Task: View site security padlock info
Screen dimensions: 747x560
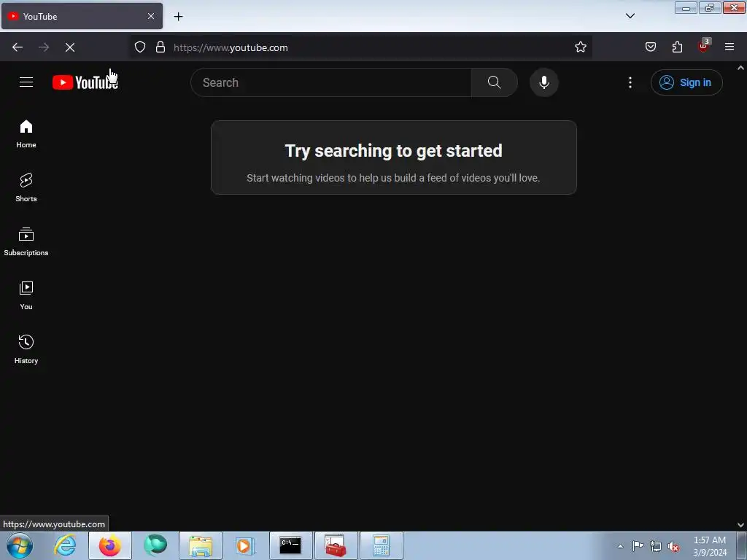Action: click(160, 47)
